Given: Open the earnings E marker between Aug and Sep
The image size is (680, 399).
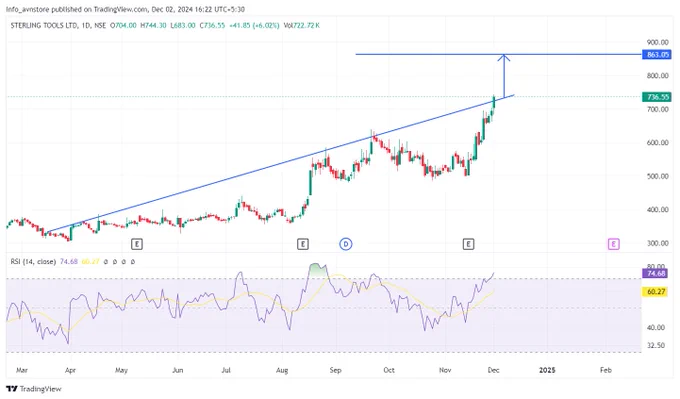Looking at the screenshot, I should [x=303, y=244].
